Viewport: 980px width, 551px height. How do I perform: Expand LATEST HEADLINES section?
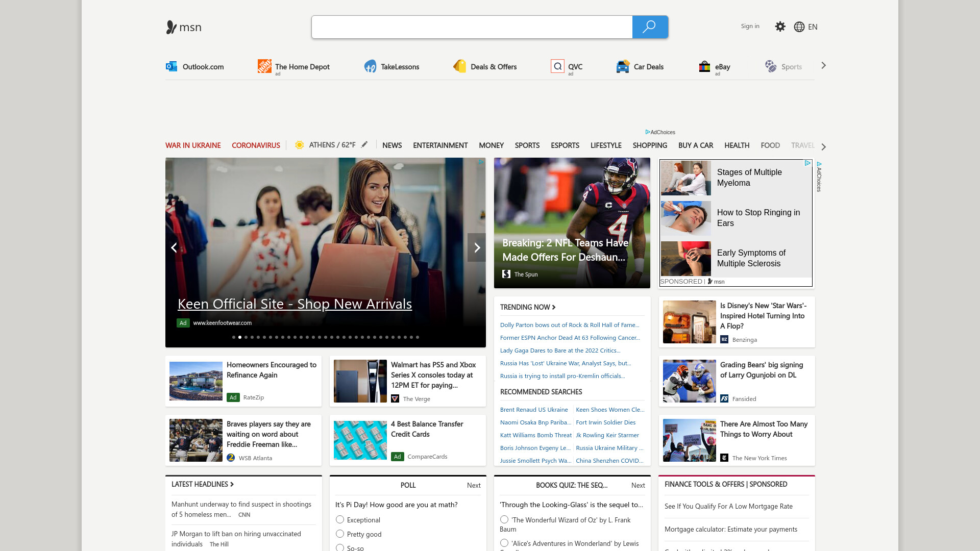pyautogui.click(x=203, y=484)
